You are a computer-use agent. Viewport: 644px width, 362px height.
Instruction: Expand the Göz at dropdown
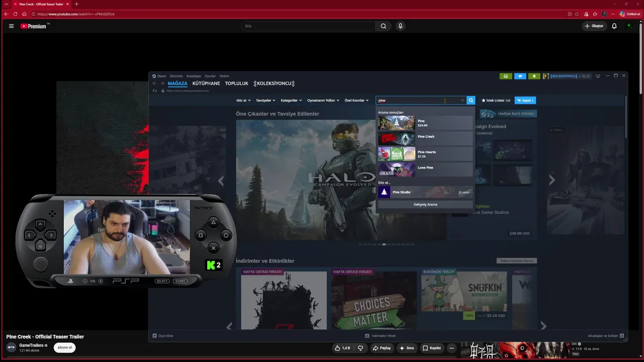point(243,101)
